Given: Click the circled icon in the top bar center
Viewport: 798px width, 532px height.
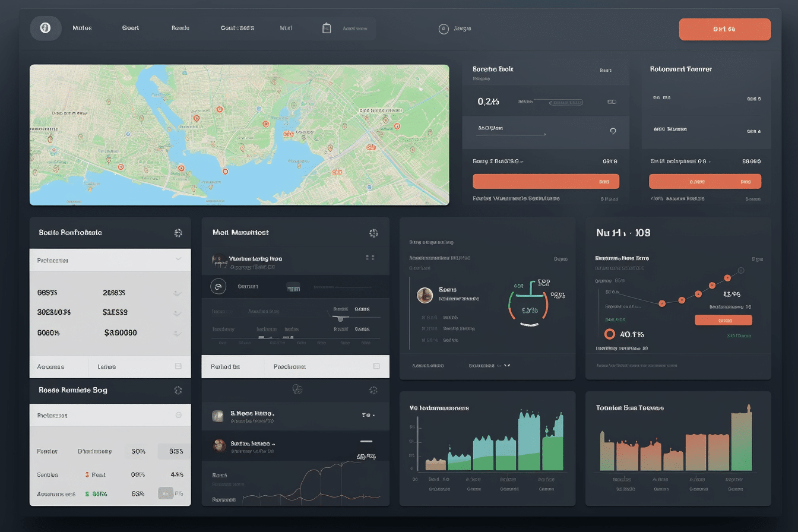Looking at the screenshot, I should (x=444, y=28).
